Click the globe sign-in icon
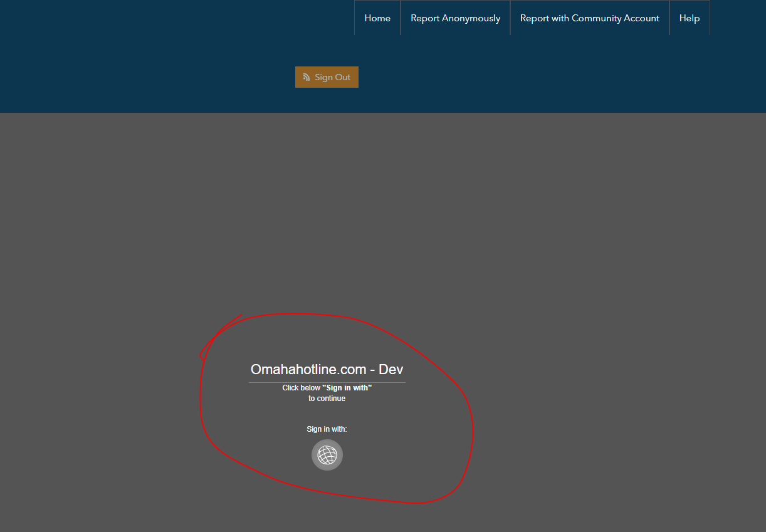 tap(327, 455)
